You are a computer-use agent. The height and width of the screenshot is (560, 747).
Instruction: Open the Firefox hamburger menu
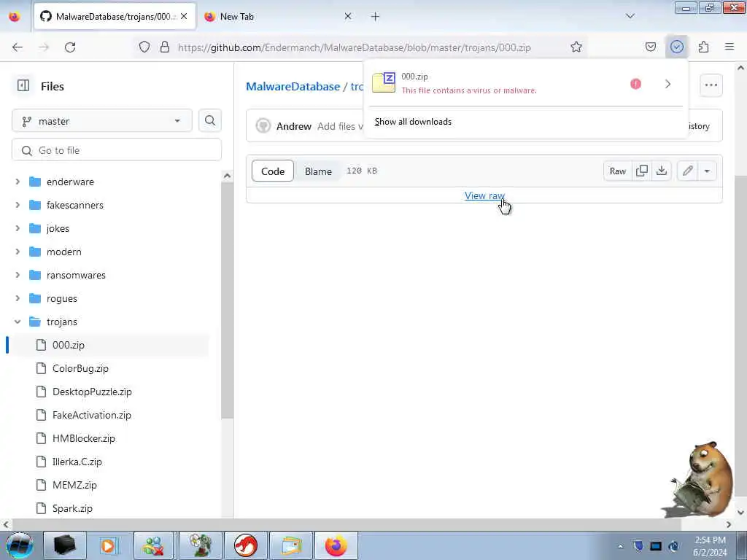(x=729, y=47)
